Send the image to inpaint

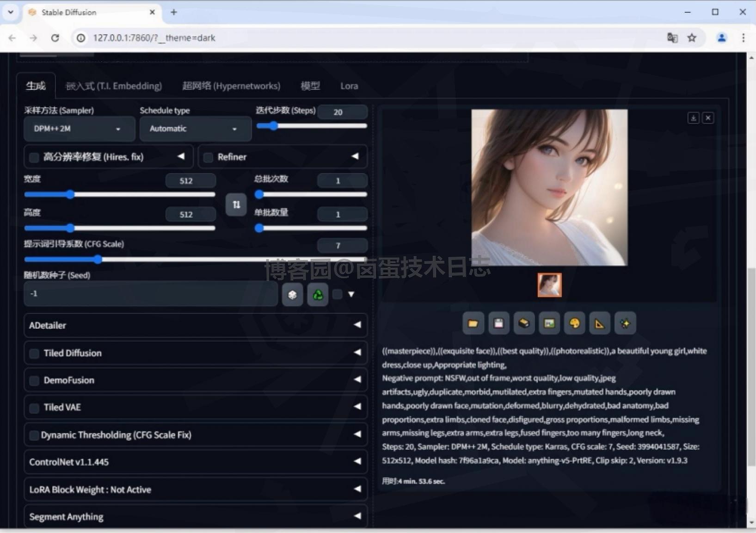click(x=574, y=323)
